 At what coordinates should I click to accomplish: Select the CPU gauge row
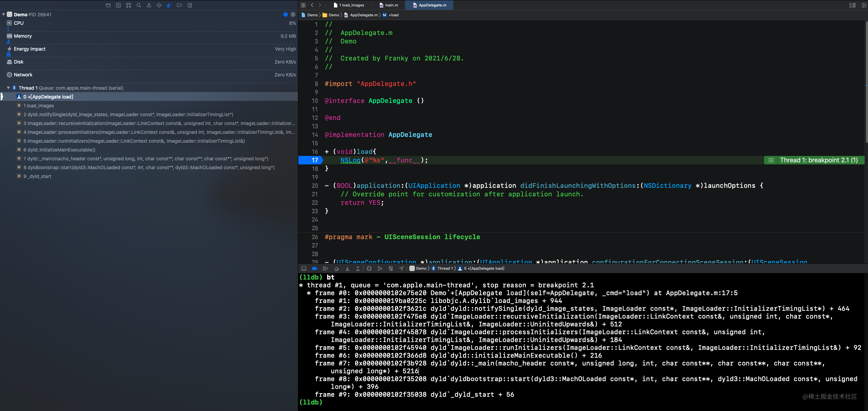pos(149,25)
